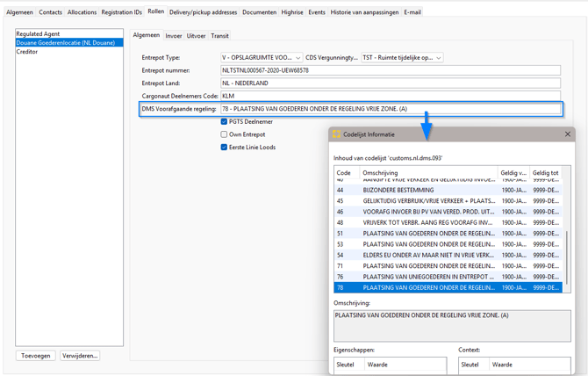Click the Entrepot Land field

[391, 83]
